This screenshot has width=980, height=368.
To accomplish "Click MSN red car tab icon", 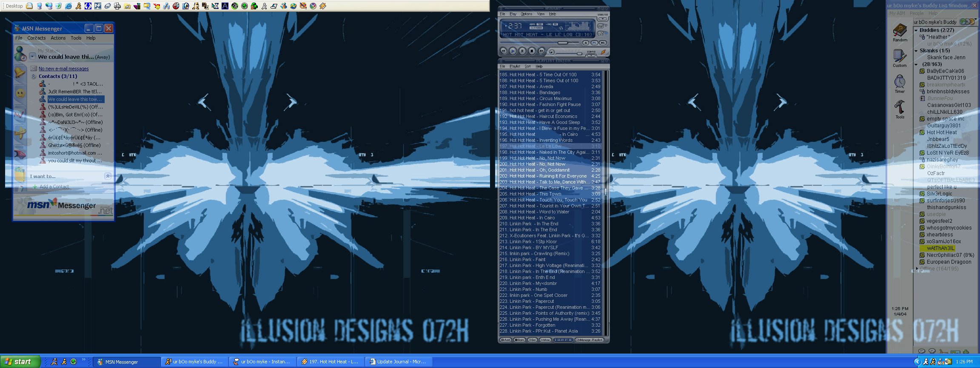I will [x=20, y=153].
